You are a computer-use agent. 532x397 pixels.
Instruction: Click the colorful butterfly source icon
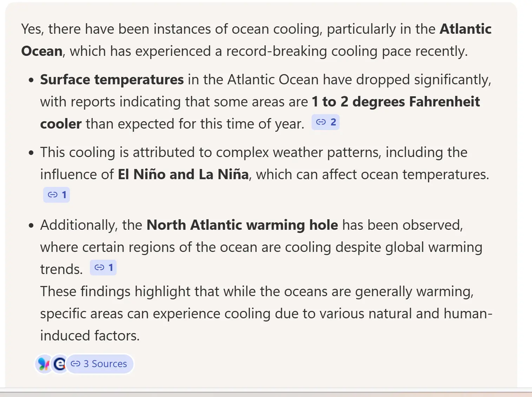point(44,364)
